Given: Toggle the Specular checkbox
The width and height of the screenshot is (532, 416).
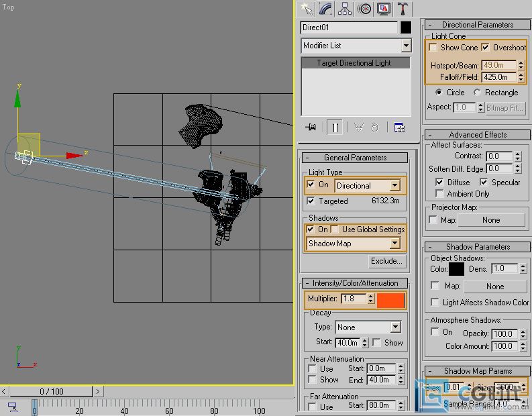Looking at the screenshot, I should click(x=484, y=183).
